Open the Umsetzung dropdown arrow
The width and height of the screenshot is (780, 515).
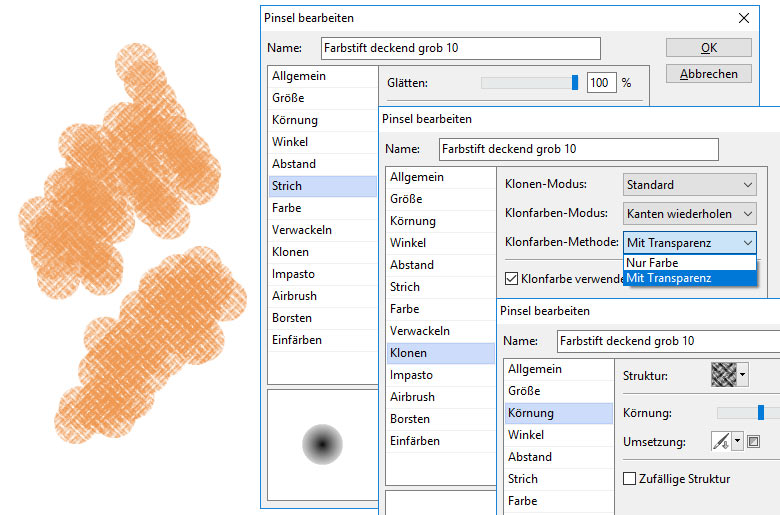pyautogui.click(x=738, y=441)
